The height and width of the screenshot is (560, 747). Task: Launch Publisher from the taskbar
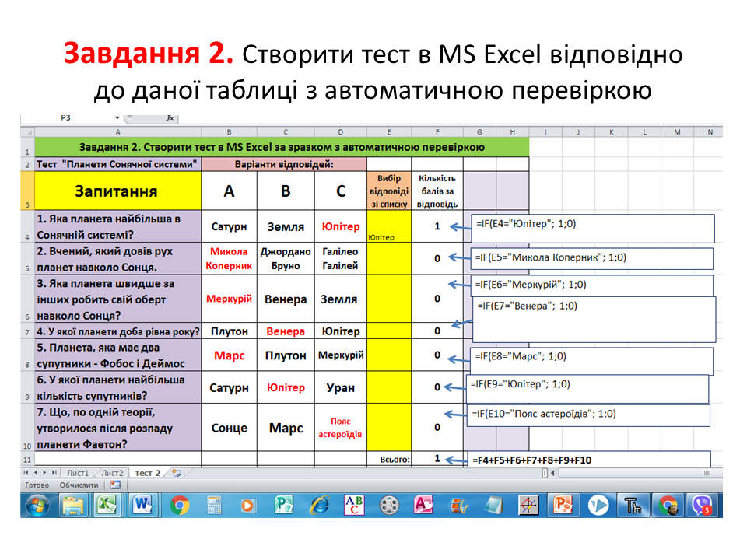click(283, 506)
